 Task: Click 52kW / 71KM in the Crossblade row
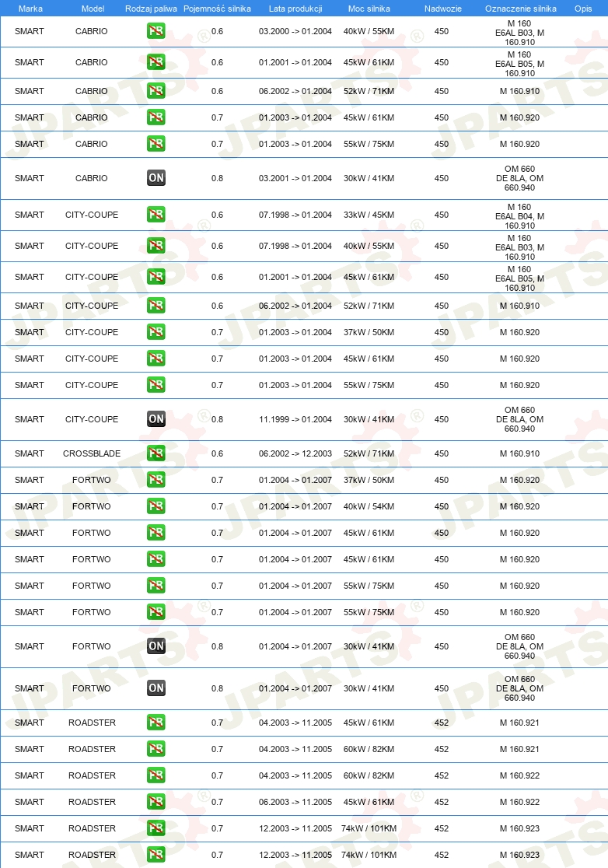point(369,453)
